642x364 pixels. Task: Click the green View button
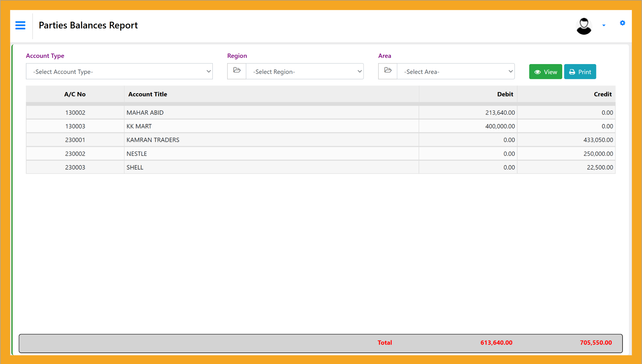pyautogui.click(x=545, y=72)
